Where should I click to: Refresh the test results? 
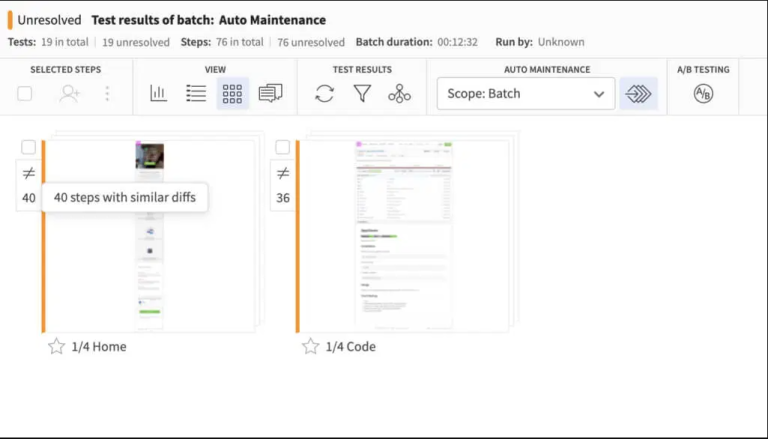click(x=324, y=94)
